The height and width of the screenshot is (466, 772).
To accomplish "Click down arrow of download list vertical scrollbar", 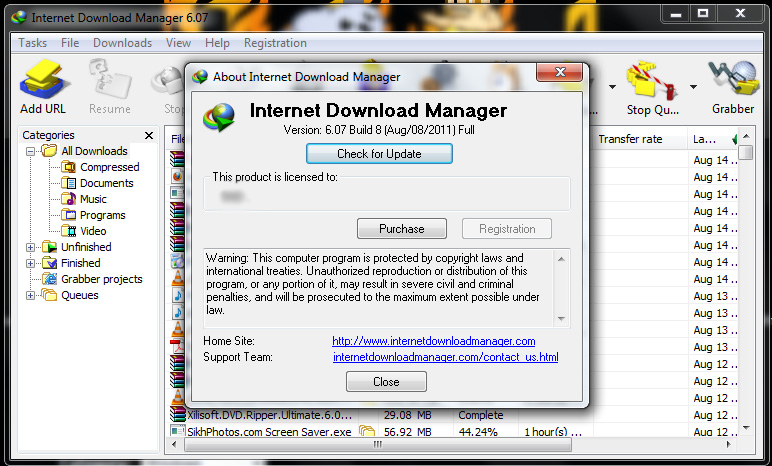I will (x=746, y=428).
